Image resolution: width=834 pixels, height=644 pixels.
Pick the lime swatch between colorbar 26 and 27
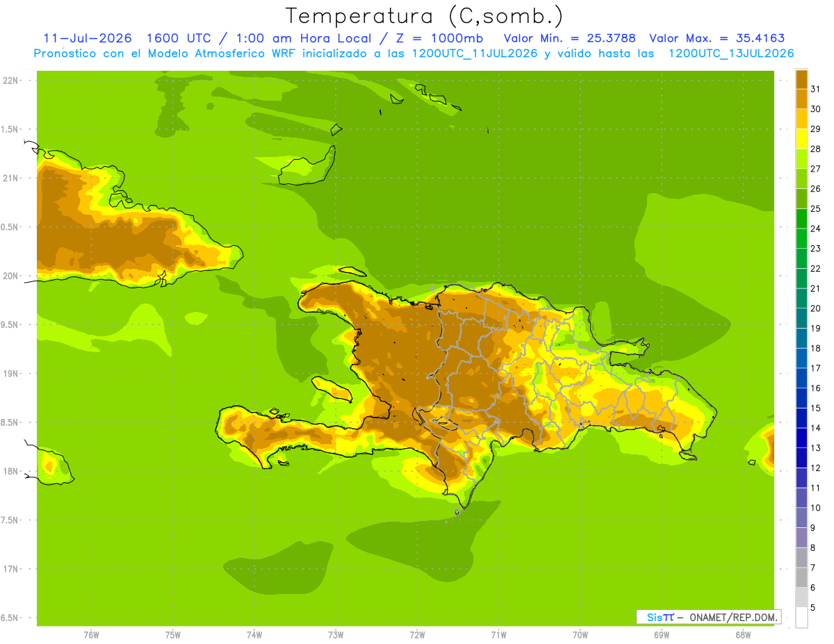click(x=802, y=179)
